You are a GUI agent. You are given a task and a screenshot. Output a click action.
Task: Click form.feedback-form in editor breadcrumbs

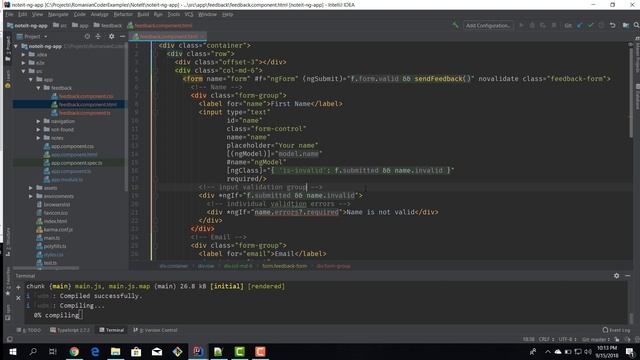284,266
